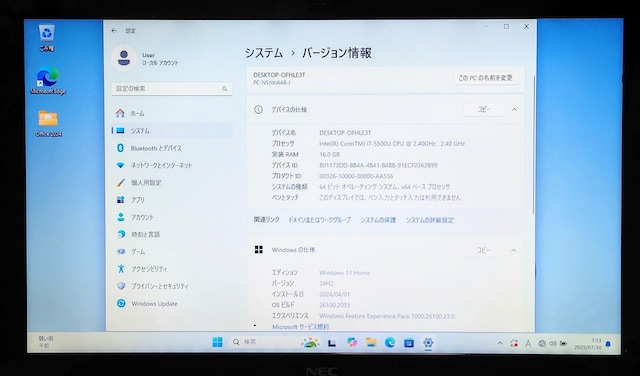Click the 時刻と言語 globe icon
This screenshot has height=376, width=640.
(x=121, y=234)
